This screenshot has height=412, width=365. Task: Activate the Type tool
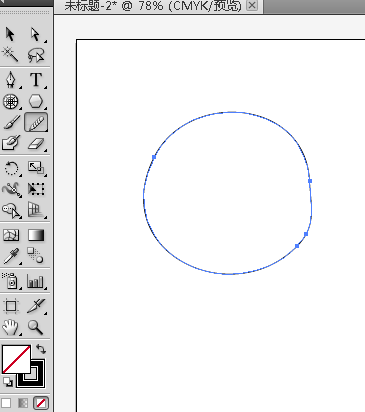[x=36, y=80]
